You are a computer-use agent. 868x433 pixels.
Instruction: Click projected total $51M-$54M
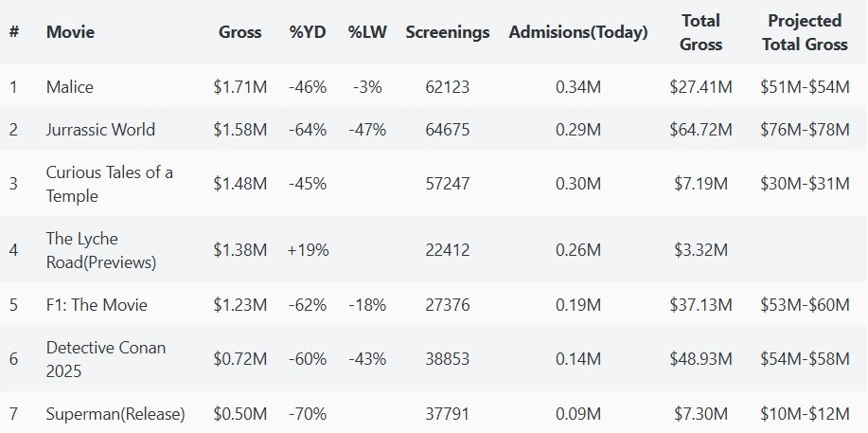805,87
